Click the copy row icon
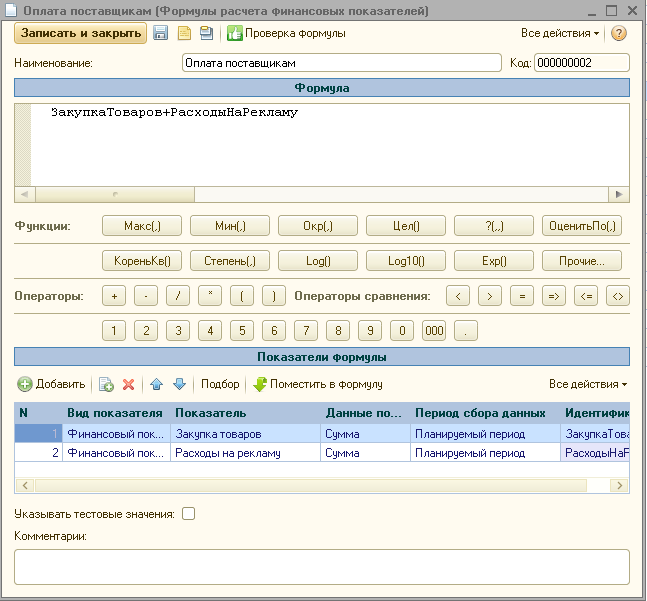Image resolution: width=647 pixels, height=601 pixels. click(x=106, y=384)
